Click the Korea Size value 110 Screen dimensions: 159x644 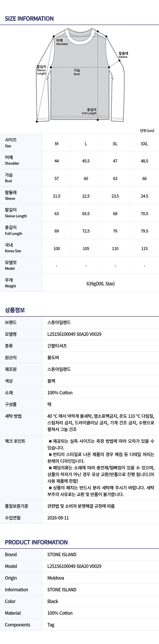click(115, 248)
